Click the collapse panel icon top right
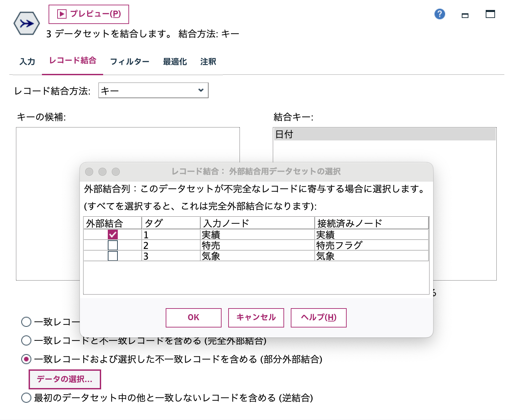 click(465, 15)
